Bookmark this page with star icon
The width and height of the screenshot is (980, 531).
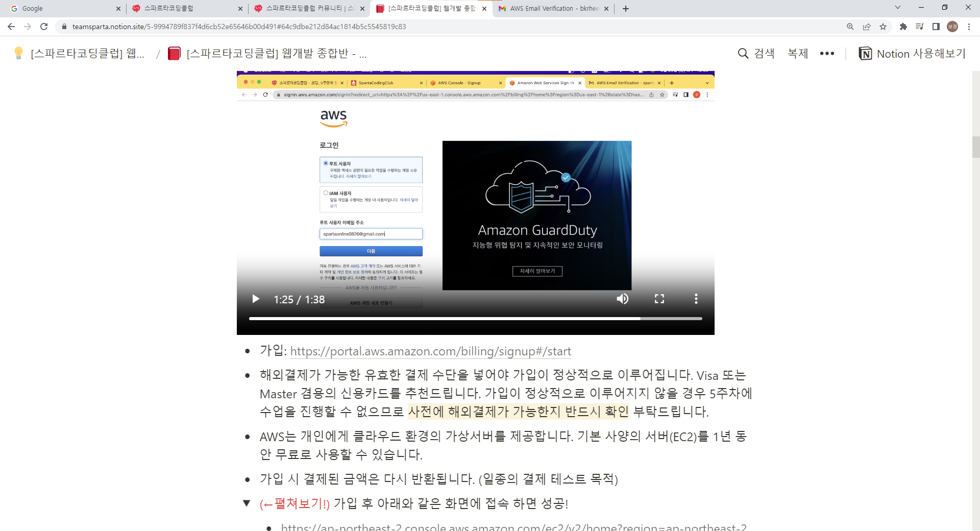pyautogui.click(x=883, y=27)
